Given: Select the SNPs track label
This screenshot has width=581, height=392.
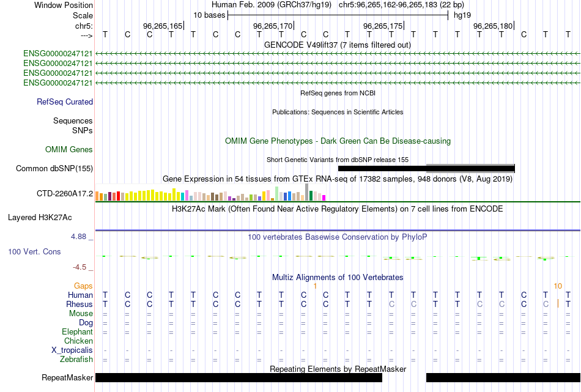Looking at the screenshot, I should [83, 130].
